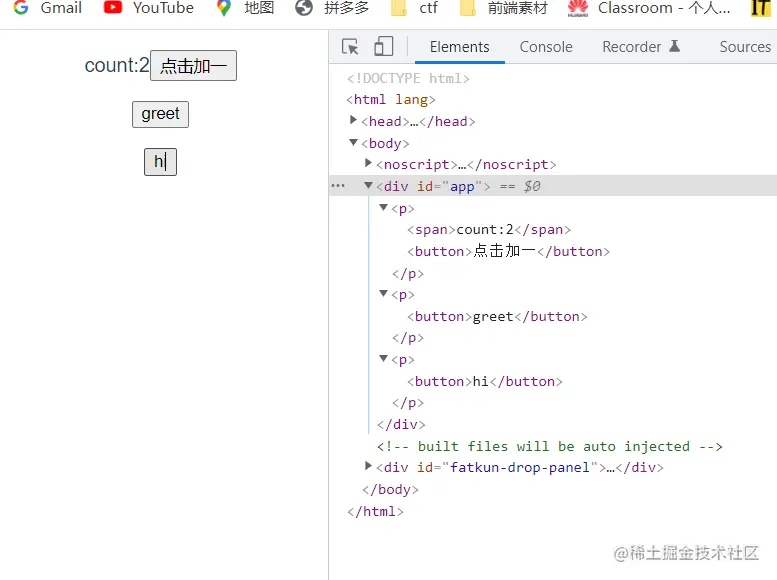Collapse the first p element containing count span
777x580 pixels.
[x=383, y=207]
